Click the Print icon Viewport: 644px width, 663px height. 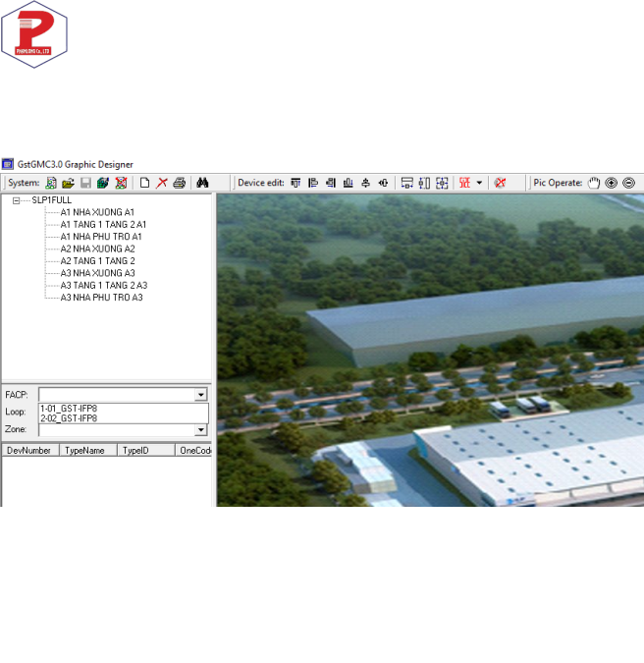tap(180, 183)
